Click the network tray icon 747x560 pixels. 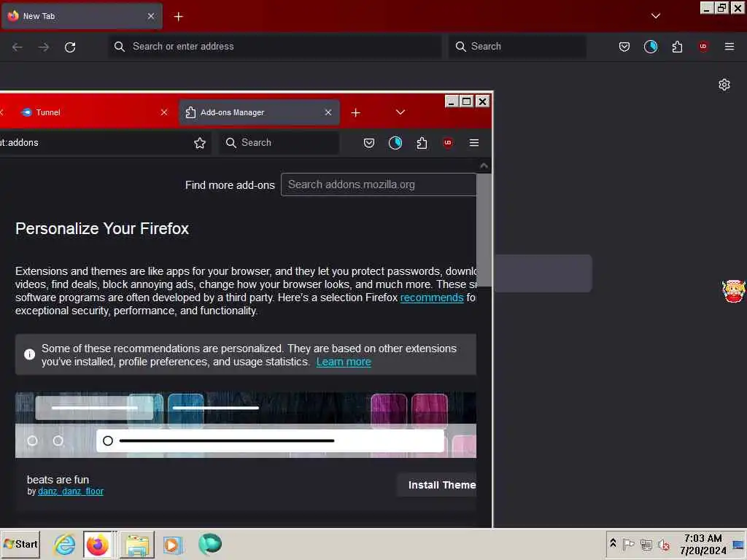click(646, 544)
